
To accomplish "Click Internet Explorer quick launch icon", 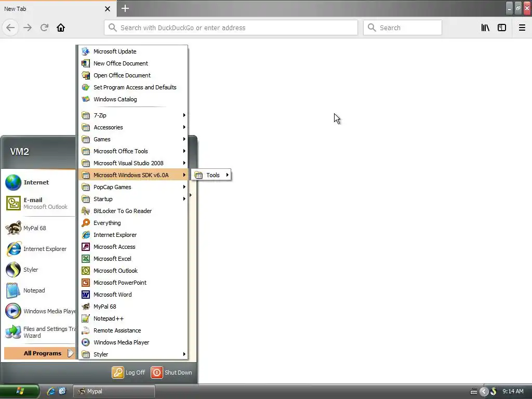I will (x=51, y=391).
